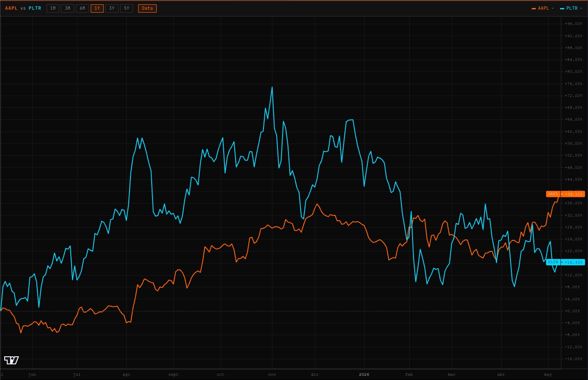Click the +60.00% axis label

pos(574,132)
